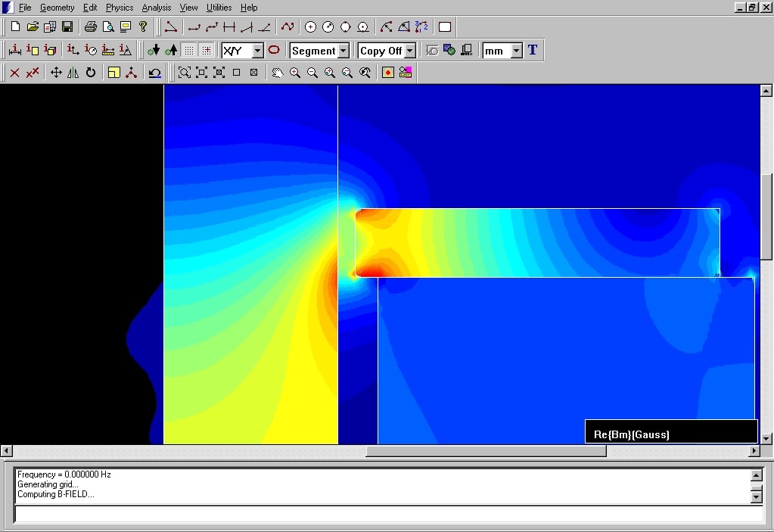Click the pan hand tool icon
Viewport: 774px width, 532px height.
(278, 73)
